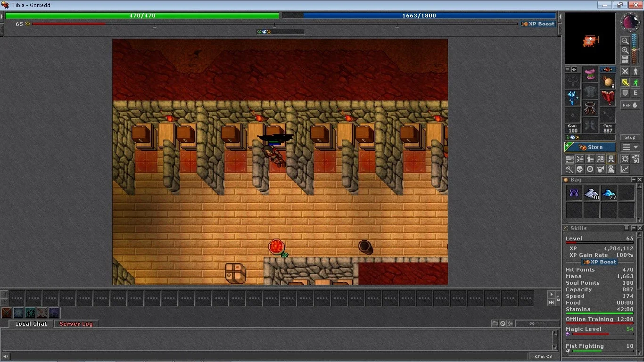
Task: Jump to last action bar page
Action: (551, 302)
